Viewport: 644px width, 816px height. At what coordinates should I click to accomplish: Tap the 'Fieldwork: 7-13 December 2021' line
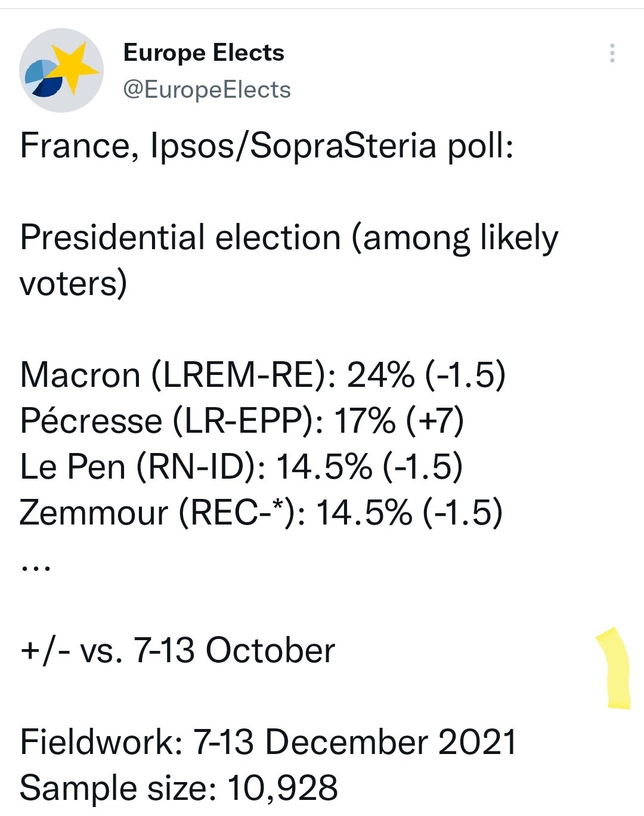click(x=268, y=742)
